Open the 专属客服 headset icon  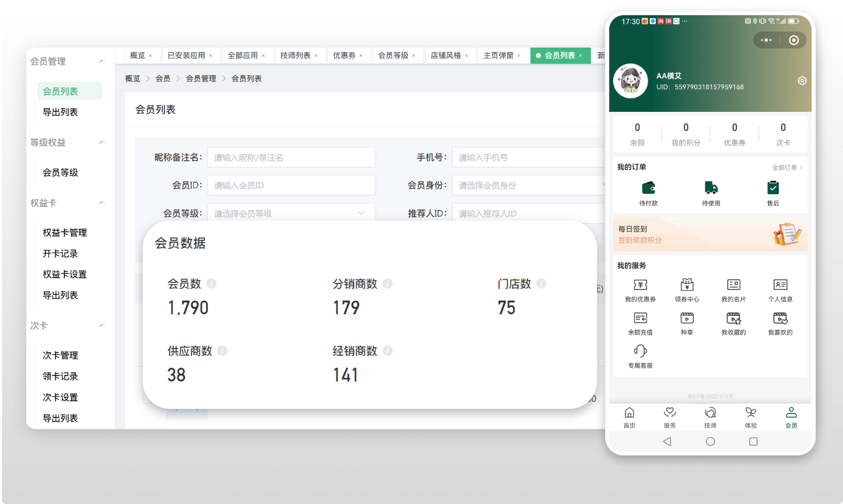[x=640, y=351]
